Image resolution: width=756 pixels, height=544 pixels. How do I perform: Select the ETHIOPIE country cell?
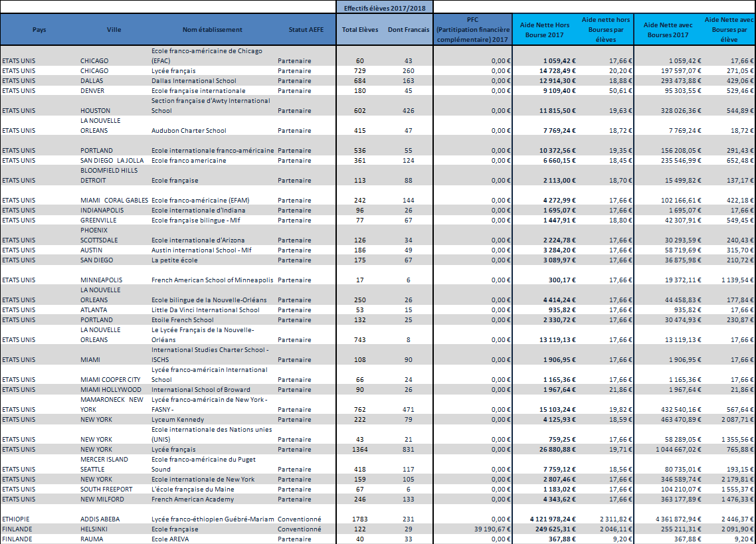click(x=18, y=519)
